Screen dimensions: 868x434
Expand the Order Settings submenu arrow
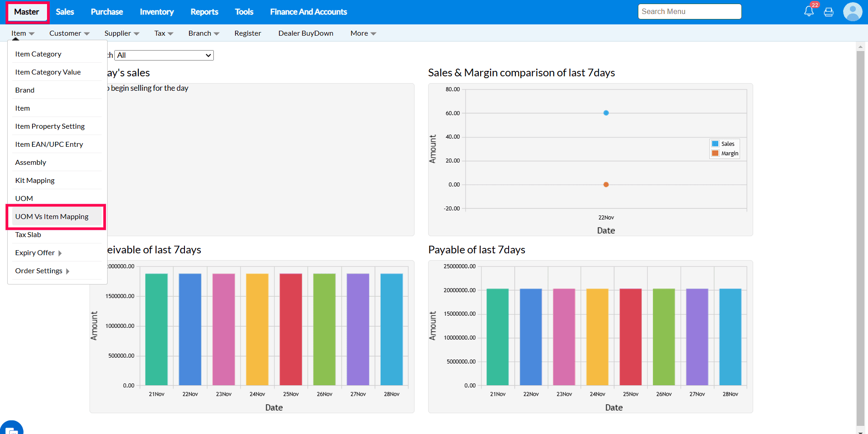(68, 271)
